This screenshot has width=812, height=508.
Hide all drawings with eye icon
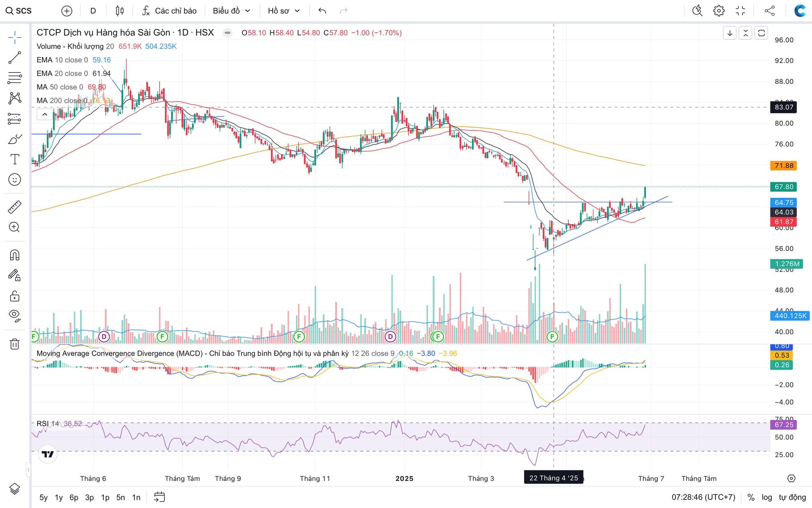point(14,315)
